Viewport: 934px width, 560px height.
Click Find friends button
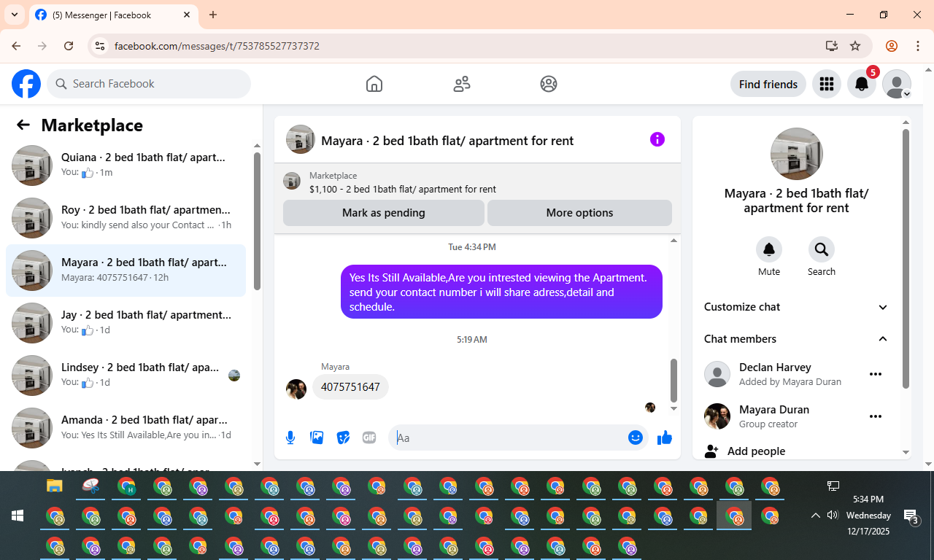[768, 84]
